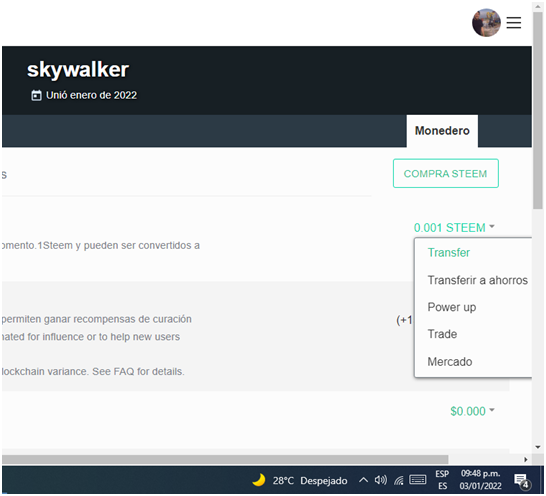Show hidden system tray icons chevron
Viewport: 546px width, 496px height.
coord(363,480)
